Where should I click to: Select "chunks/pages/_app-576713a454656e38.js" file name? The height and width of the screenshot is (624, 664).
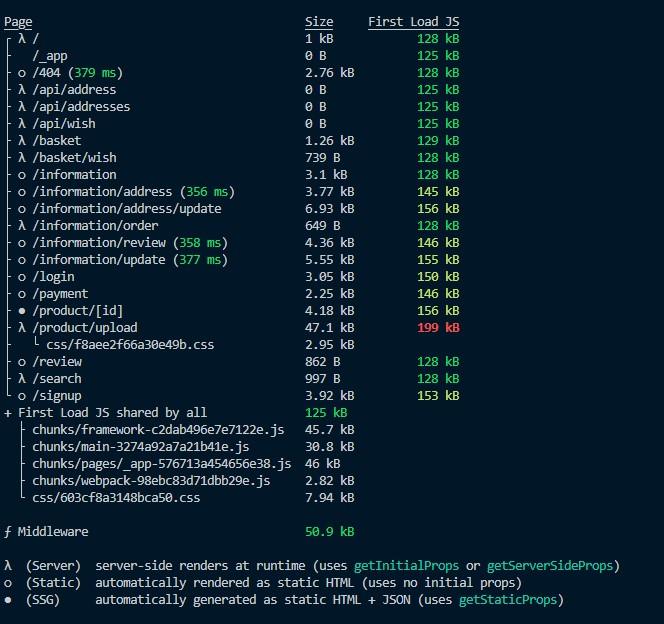click(x=162, y=464)
